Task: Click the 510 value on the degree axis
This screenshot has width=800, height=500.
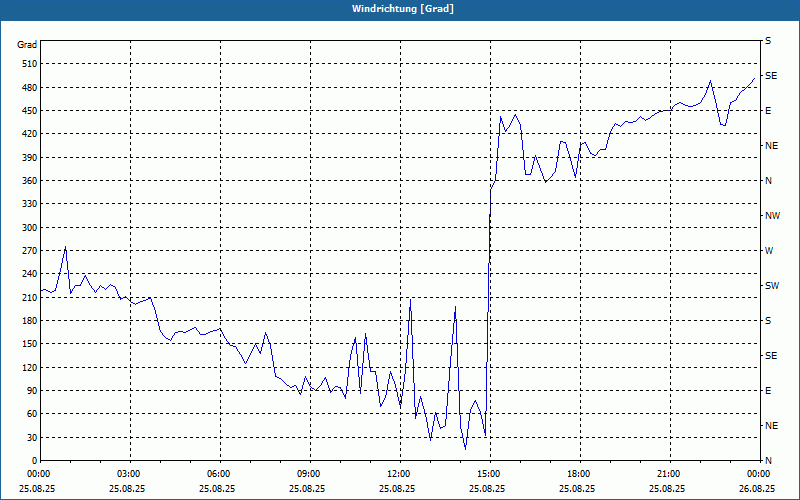Action: point(30,64)
